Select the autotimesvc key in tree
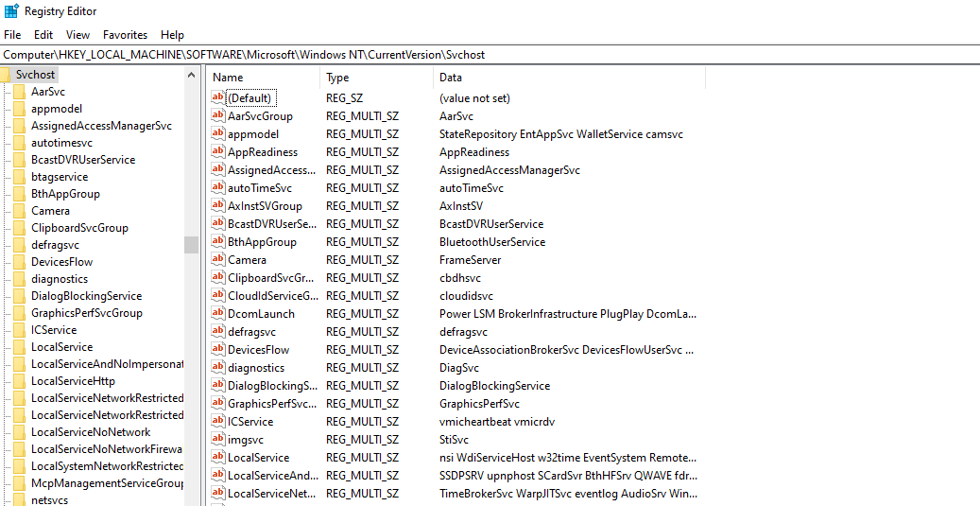This screenshot has height=506, width=980. (x=61, y=143)
